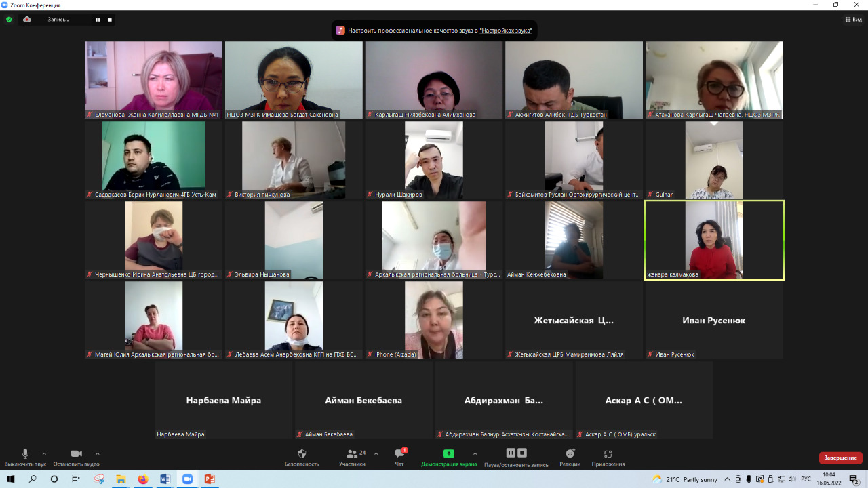Image resolution: width=868 pixels, height=488 pixels.
Task: Pause recording in top recording indicator
Action: coord(98,20)
